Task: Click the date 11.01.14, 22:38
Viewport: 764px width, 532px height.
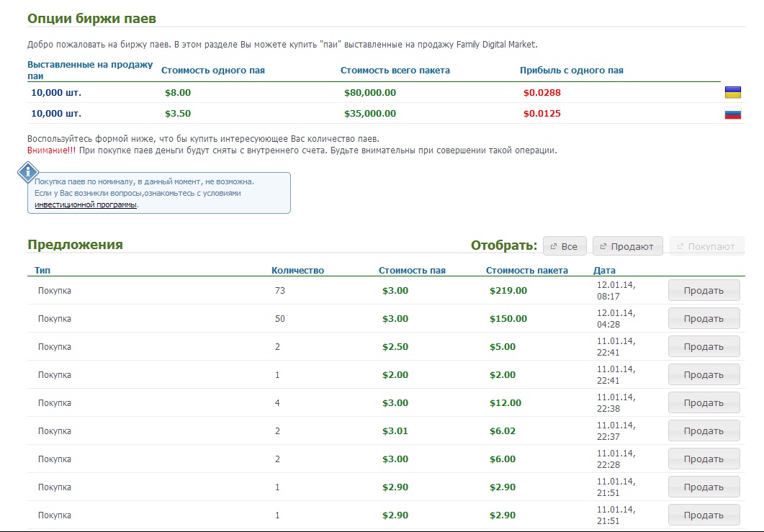Action: coord(616,403)
